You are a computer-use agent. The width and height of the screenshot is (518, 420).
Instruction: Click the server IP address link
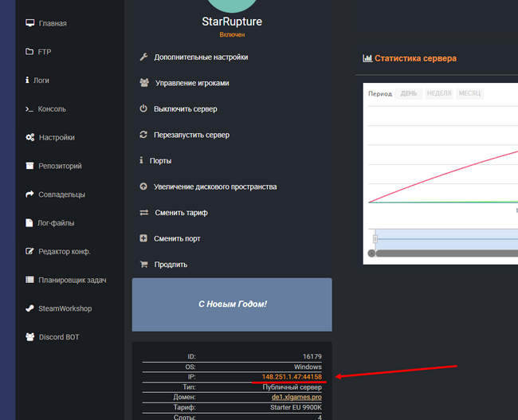click(291, 376)
